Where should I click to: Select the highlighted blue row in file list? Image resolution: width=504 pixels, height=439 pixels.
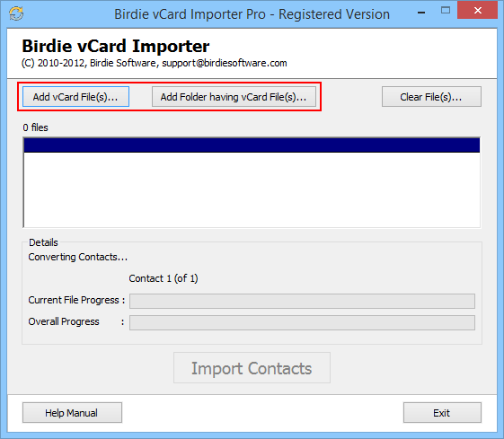(x=252, y=145)
